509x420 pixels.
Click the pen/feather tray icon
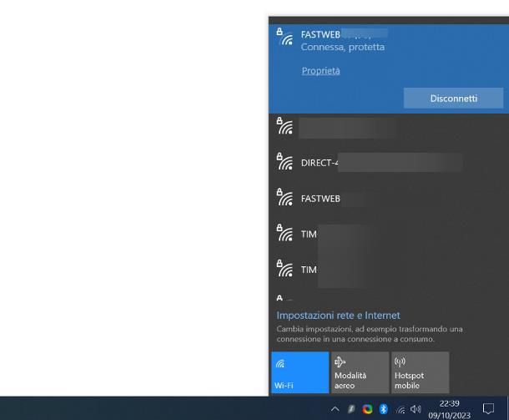coord(351,409)
